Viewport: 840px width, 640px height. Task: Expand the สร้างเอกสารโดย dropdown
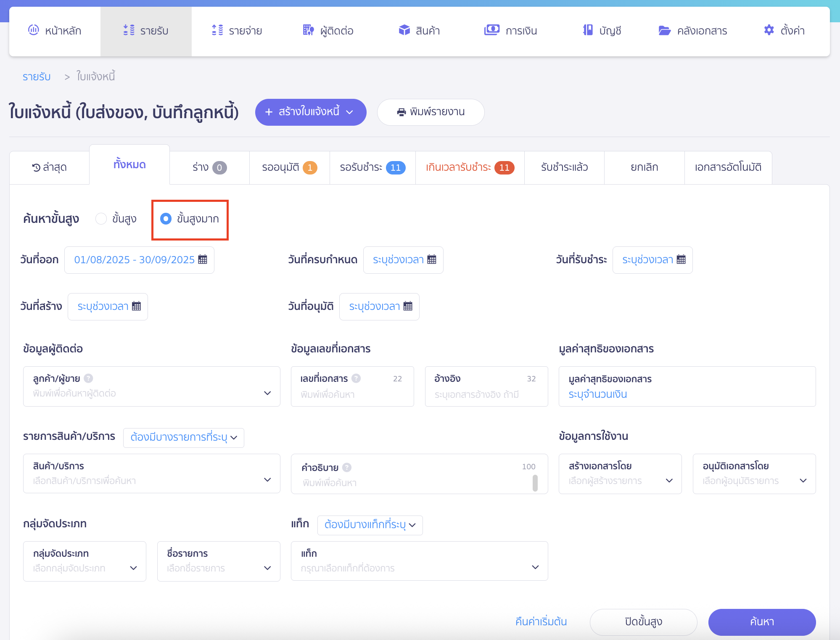tap(669, 480)
